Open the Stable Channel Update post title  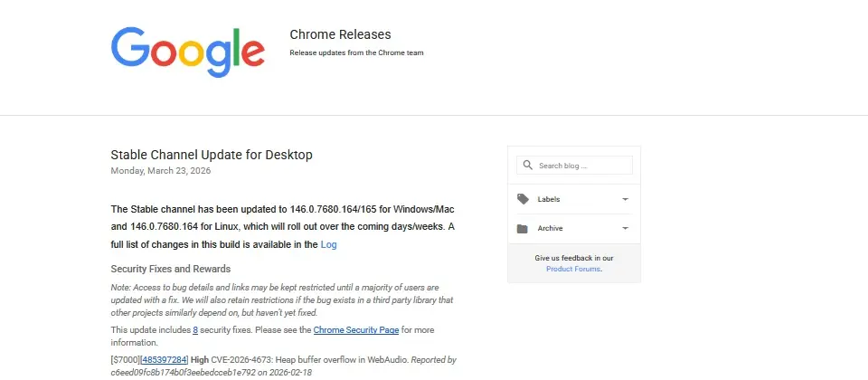click(x=212, y=155)
